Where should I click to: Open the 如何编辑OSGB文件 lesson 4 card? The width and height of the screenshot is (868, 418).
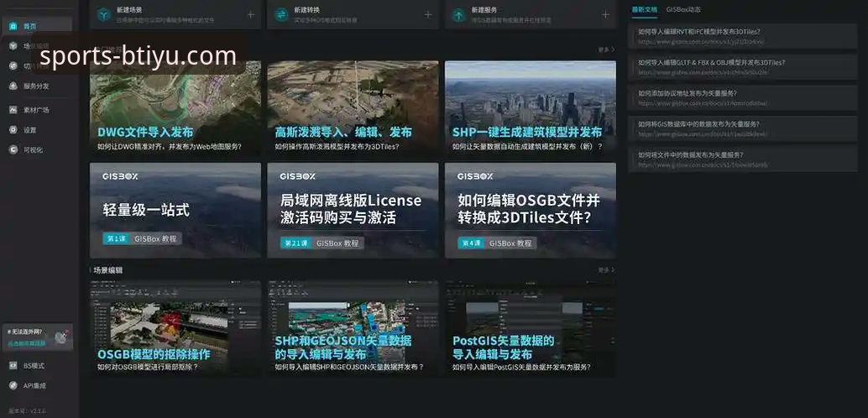(531, 211)
